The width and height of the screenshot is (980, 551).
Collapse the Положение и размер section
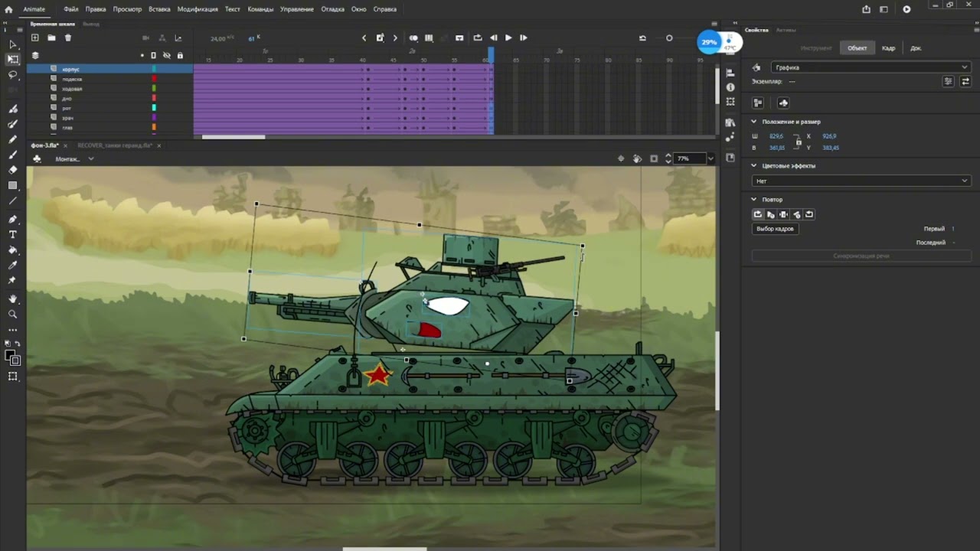pyautogui.click(x=753, y=122)
